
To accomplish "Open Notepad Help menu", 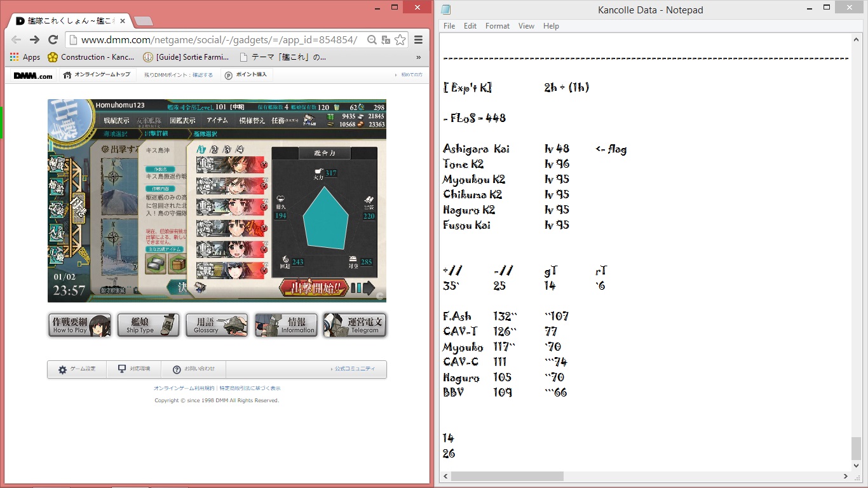I will click(551, 26).
